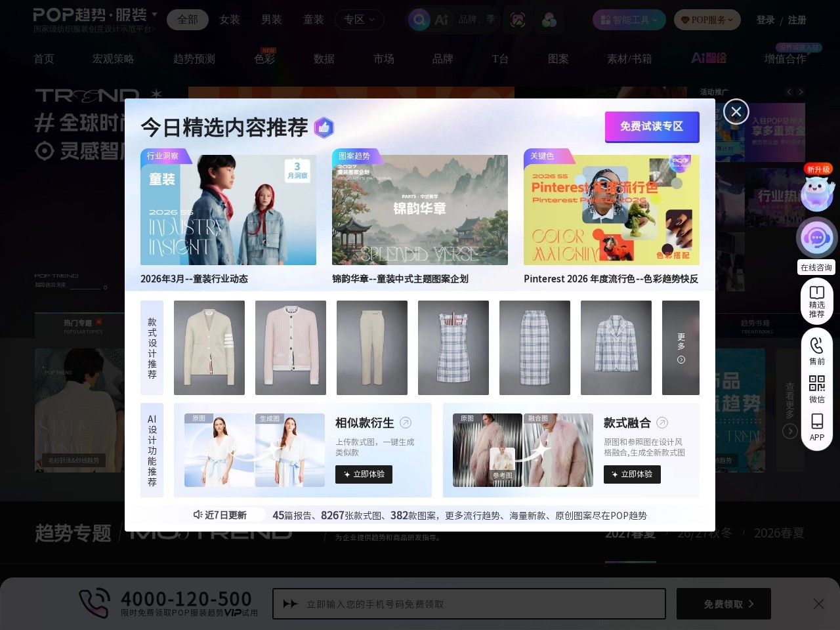Click the APP download icon in sidebar
840x630 pixels.
817,421
